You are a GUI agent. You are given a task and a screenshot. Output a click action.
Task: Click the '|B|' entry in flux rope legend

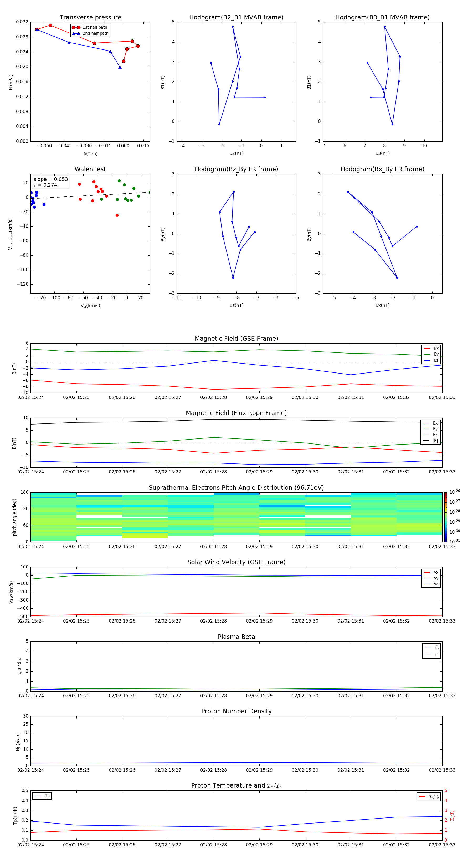tap(431, 441)
